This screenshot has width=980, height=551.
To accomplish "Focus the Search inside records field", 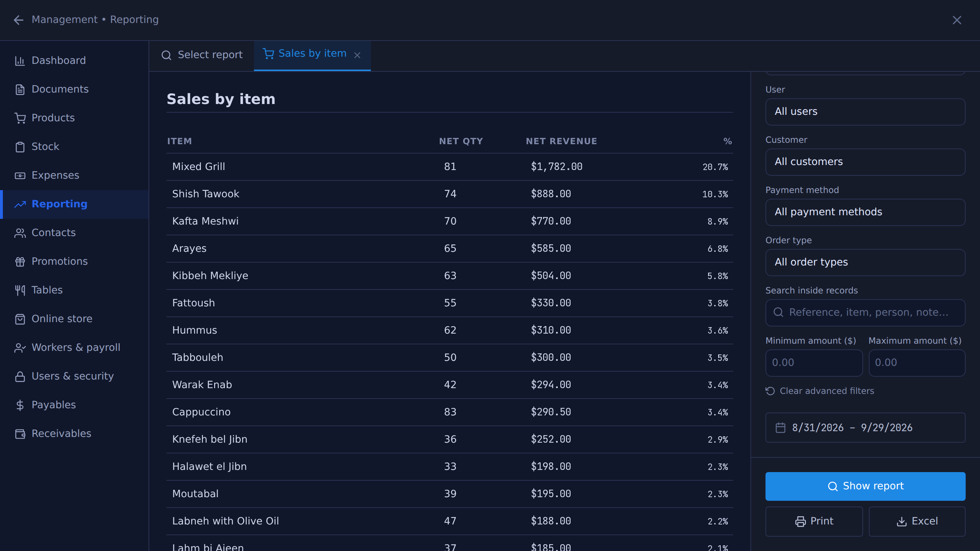I will 865,312.
